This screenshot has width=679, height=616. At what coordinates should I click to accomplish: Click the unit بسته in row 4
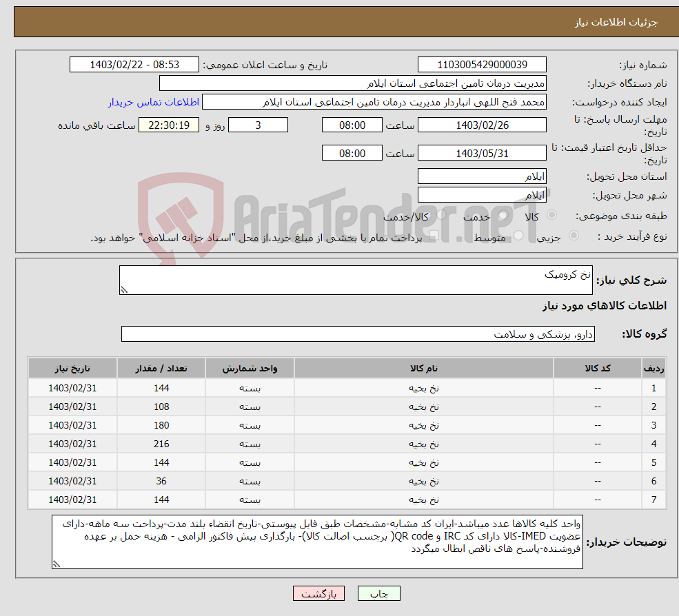click(250, 444)
